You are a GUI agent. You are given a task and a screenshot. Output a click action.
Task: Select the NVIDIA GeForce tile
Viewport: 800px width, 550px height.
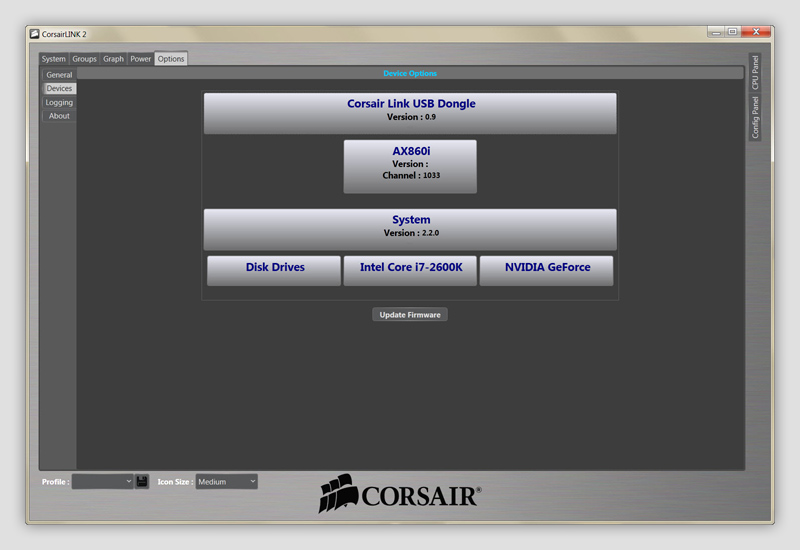click(x=546, y=270)
